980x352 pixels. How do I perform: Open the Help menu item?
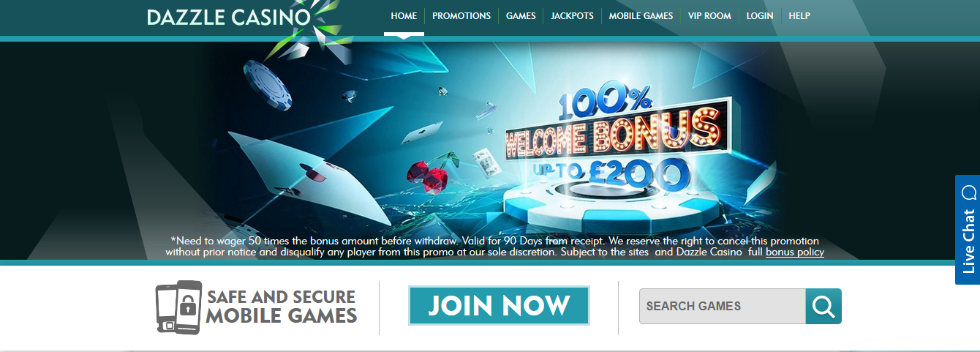pyautogui.click(x=799, y=16)
